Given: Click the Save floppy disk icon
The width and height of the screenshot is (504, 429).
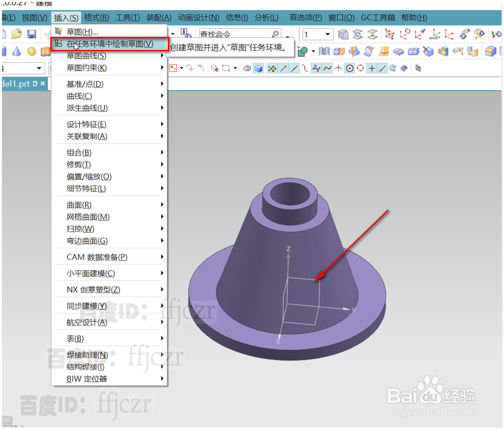Looking at the screenshot, I should pos(31,34).
